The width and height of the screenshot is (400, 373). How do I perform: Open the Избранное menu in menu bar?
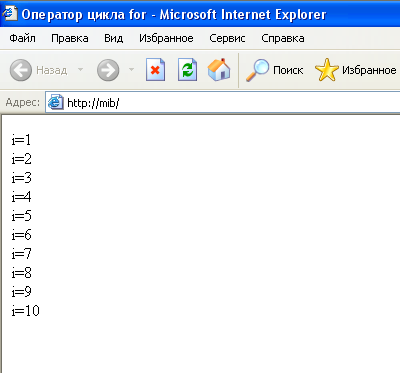click(x=166, y=38)
